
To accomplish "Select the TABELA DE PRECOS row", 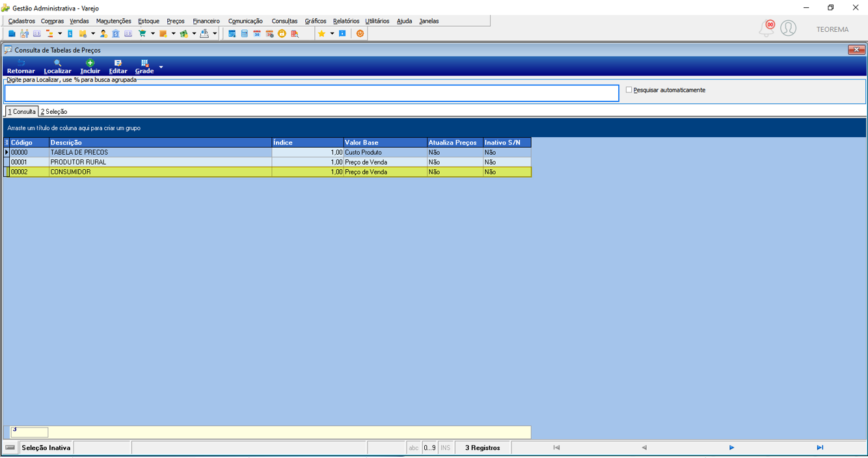I will click(267, 152).
